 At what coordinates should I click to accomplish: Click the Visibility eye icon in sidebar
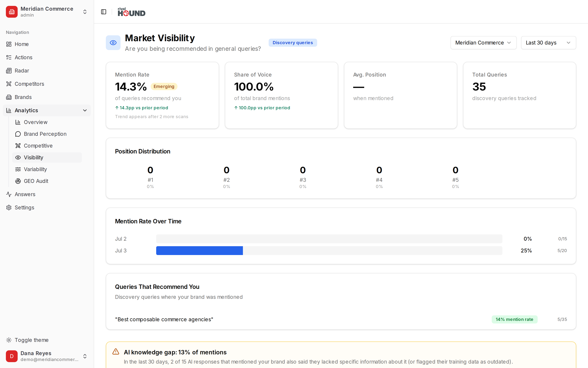pos(18,158)
